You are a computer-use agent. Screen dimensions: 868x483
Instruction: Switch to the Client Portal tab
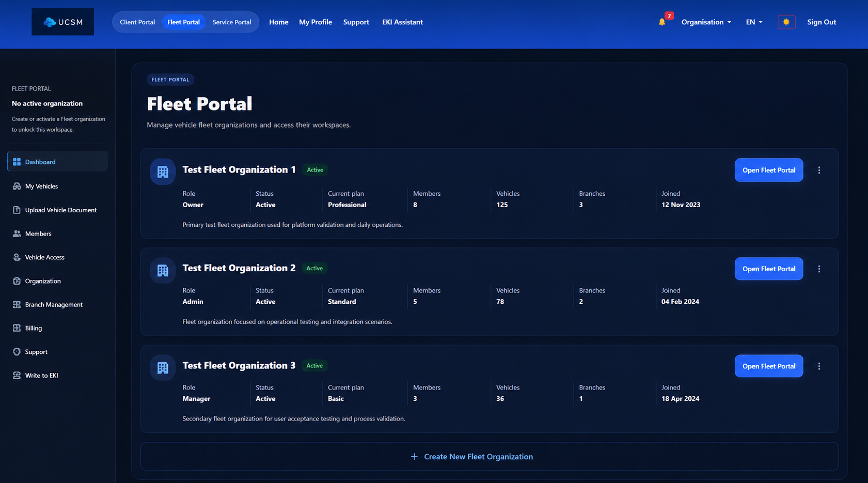pyautogui.click(x=137, y=22)
